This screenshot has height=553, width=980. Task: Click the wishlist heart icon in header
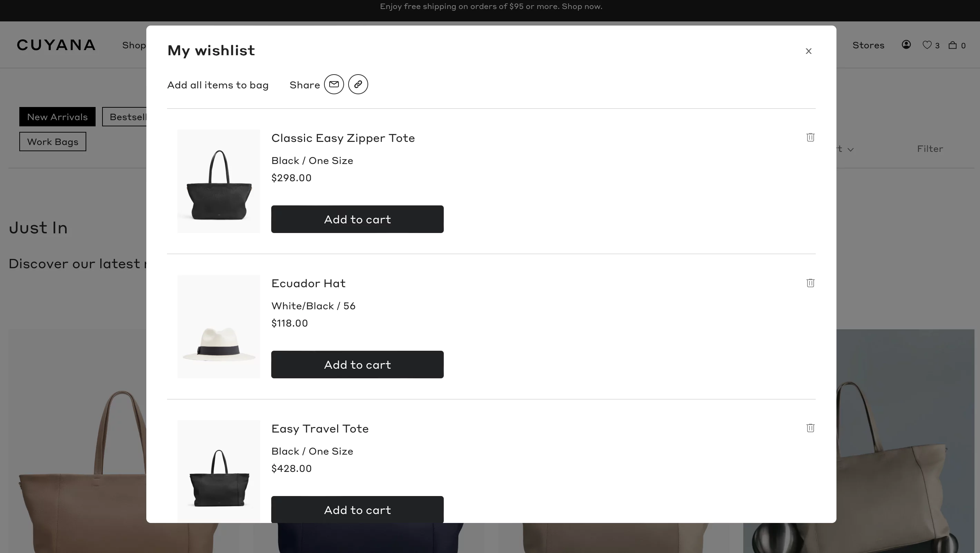[x=928, y=45]
